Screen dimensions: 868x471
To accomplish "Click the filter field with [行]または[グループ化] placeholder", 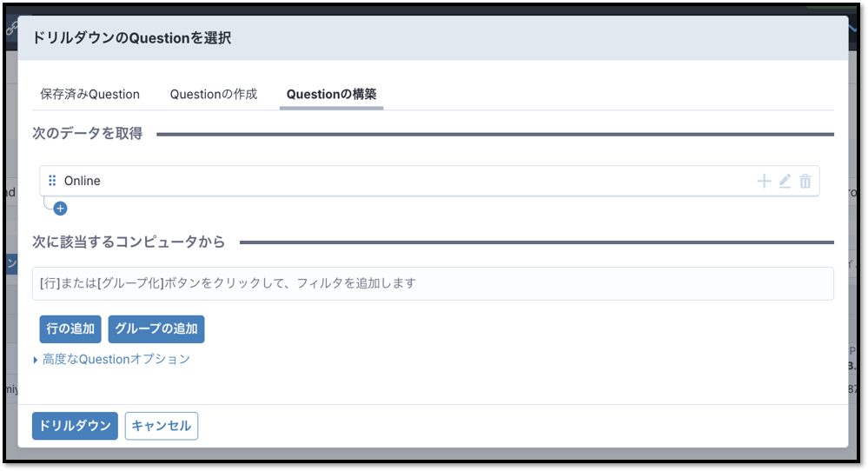I will [433, 283].
